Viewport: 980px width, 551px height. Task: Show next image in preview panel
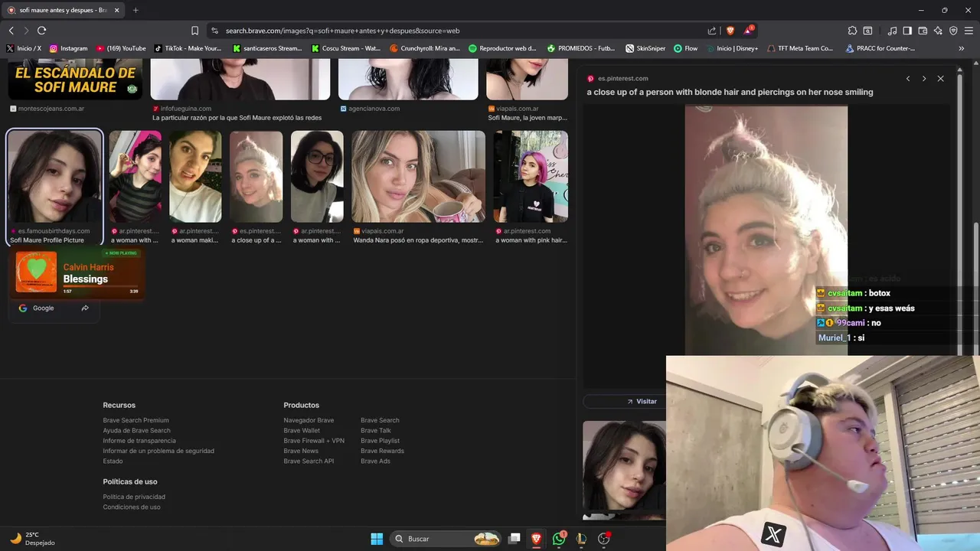tap(924, 78)
